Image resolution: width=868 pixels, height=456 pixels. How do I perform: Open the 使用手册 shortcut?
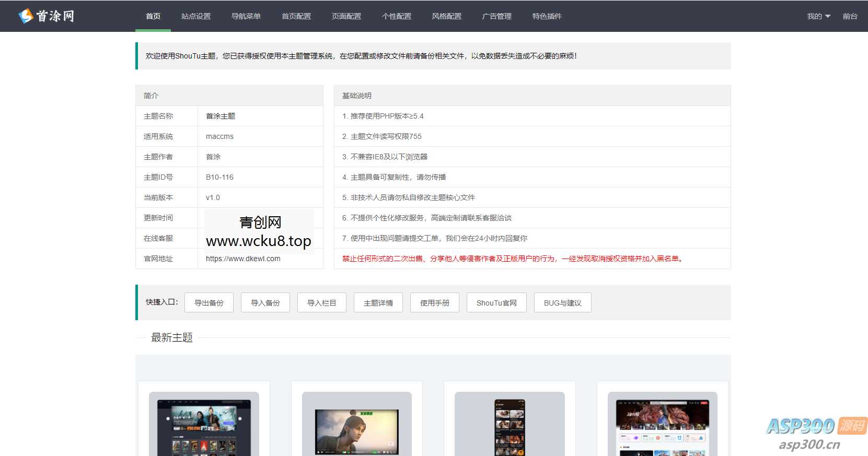435,302
